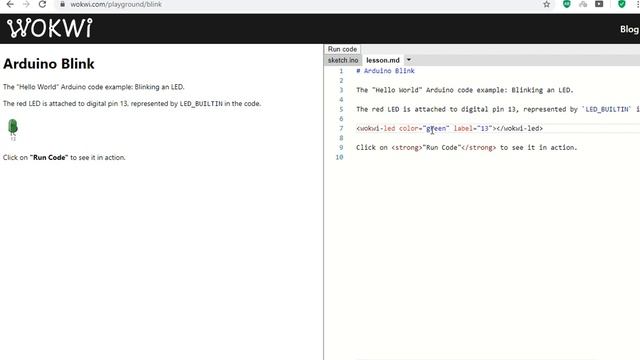View site info via the lock icon
640x360 pixels.
62,4
